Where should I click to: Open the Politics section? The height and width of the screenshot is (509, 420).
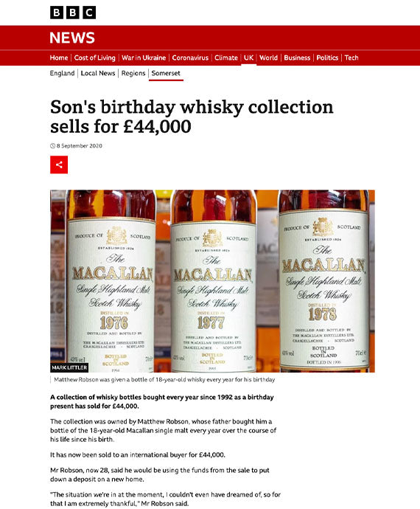(327, 58)
